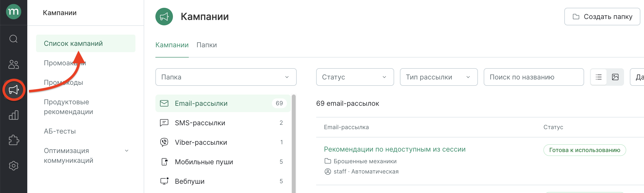Switch to the Папки tab
Image resolution: width=644 pixels, height=193 pixels.
(x=207, y=45)
